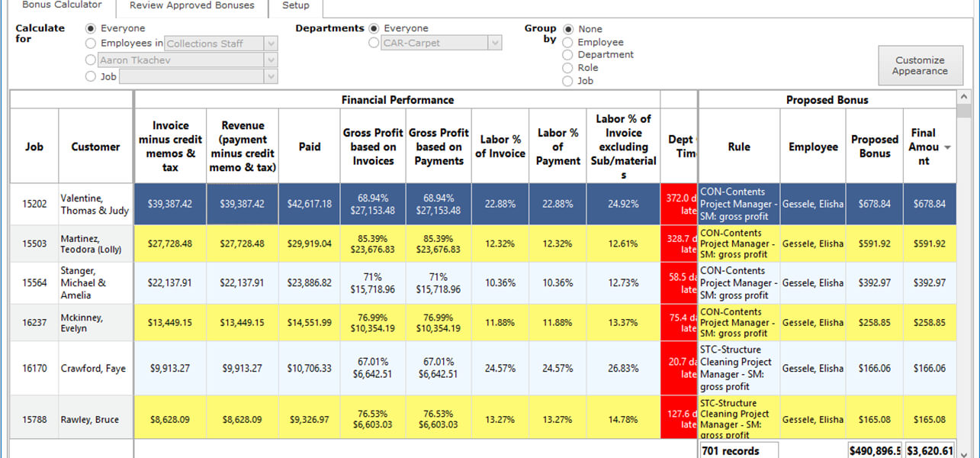Enable the Job option under Calculate for
The image size is (980, 458).
pyautogui.click(x=89, y=76)
